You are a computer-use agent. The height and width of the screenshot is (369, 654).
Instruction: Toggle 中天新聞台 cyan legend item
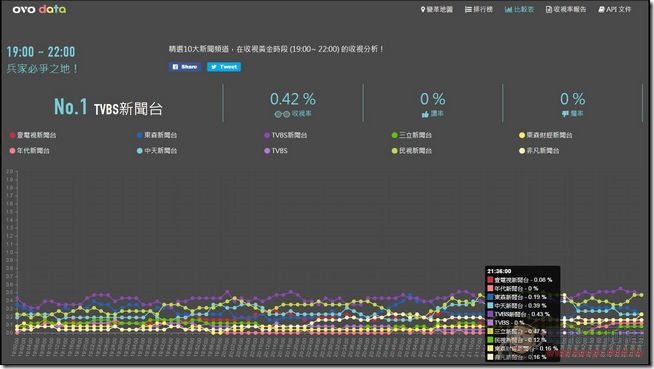point(157,151)
